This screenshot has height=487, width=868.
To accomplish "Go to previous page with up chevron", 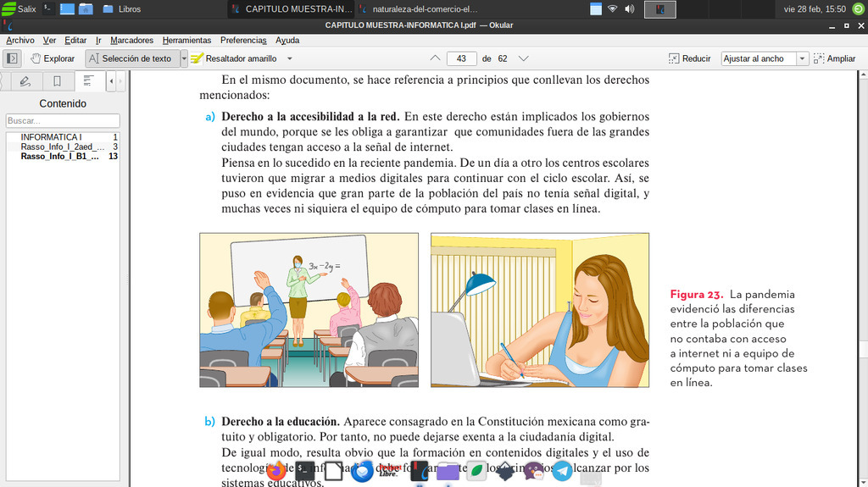I will coord(435,58).
